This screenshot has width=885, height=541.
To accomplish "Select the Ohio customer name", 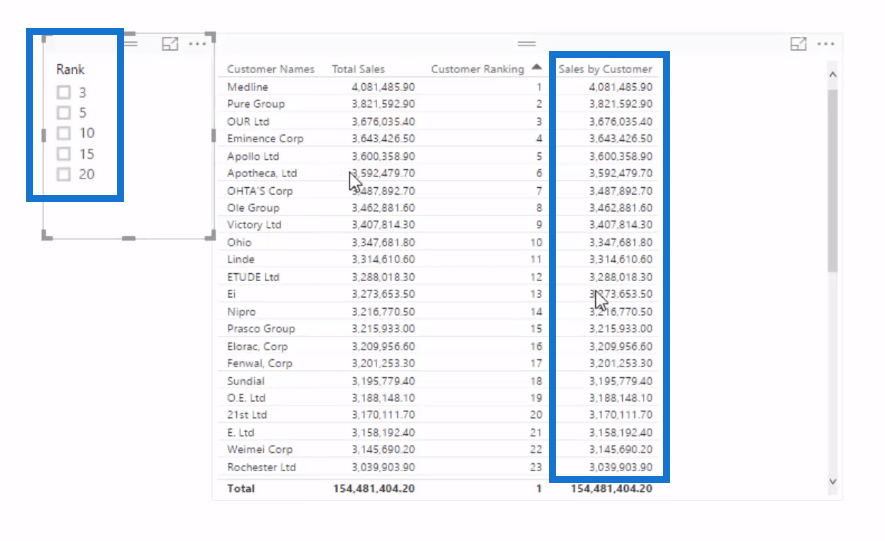I will tap(239, 242).
